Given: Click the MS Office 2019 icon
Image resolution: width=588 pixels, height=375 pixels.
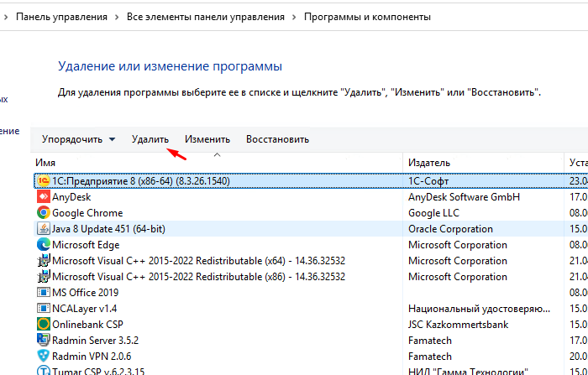Looking at the screenshot, I should coord(44,292).
